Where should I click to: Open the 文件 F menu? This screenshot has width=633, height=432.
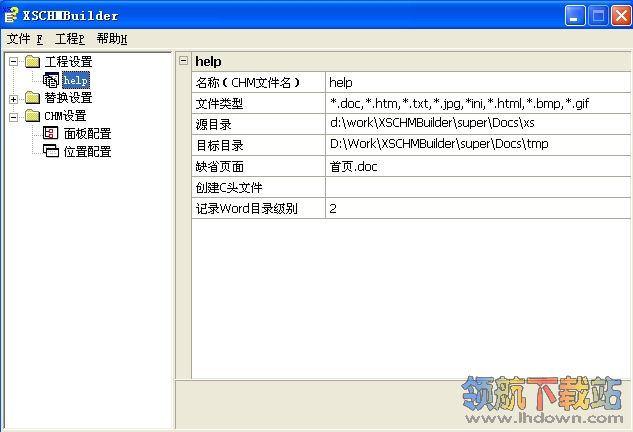coord(25,39)
